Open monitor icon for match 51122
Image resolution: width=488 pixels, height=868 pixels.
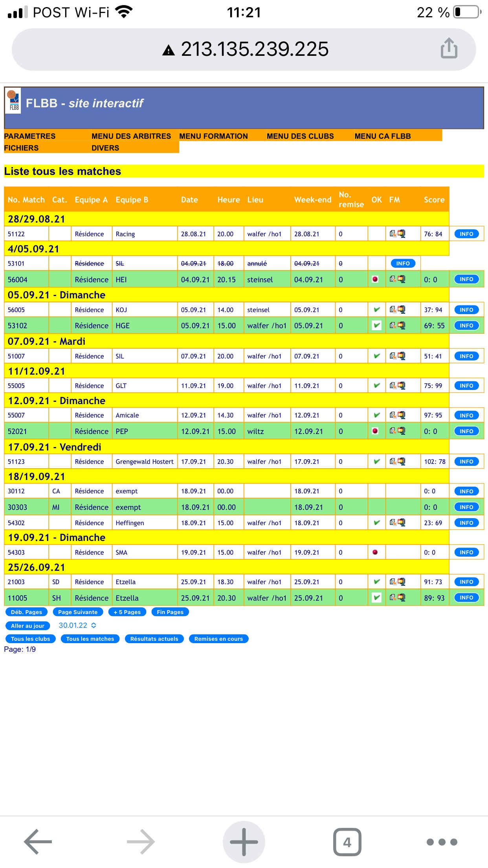(401, 234)
